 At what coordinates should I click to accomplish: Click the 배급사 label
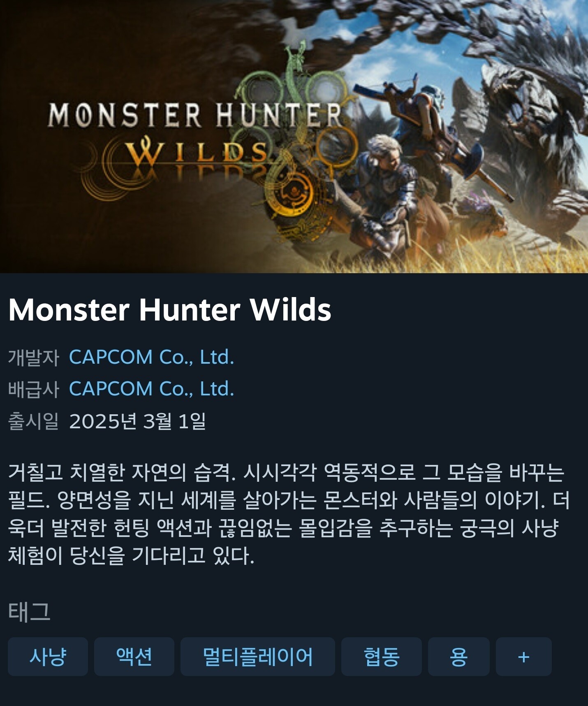click(34, 389)
